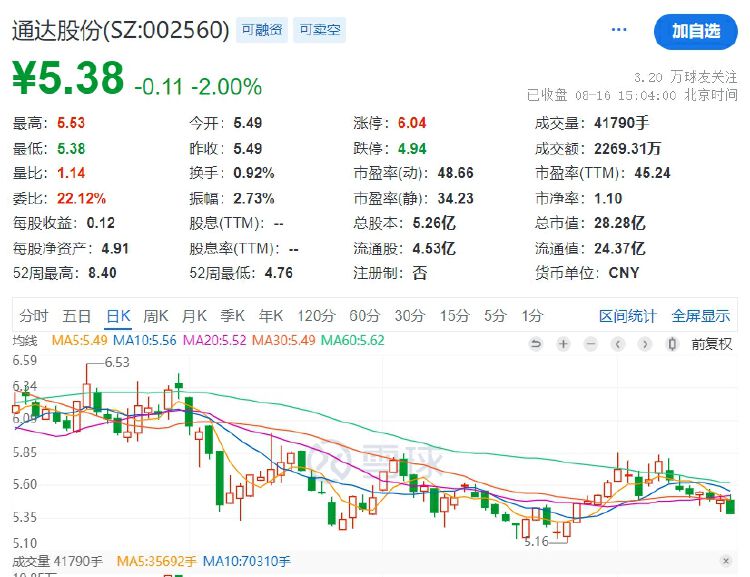Click the 总市值 value 28.28亿

pos(619,223)
